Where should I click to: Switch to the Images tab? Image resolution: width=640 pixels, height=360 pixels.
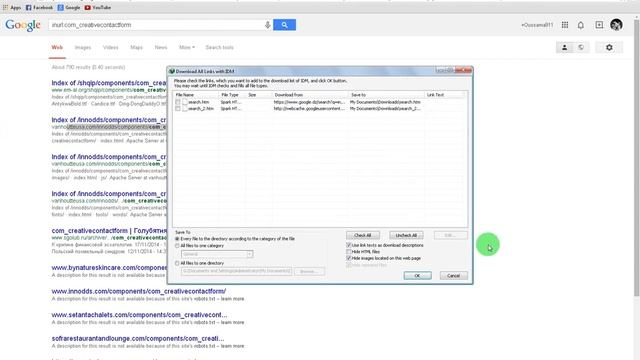click(83, 47)
